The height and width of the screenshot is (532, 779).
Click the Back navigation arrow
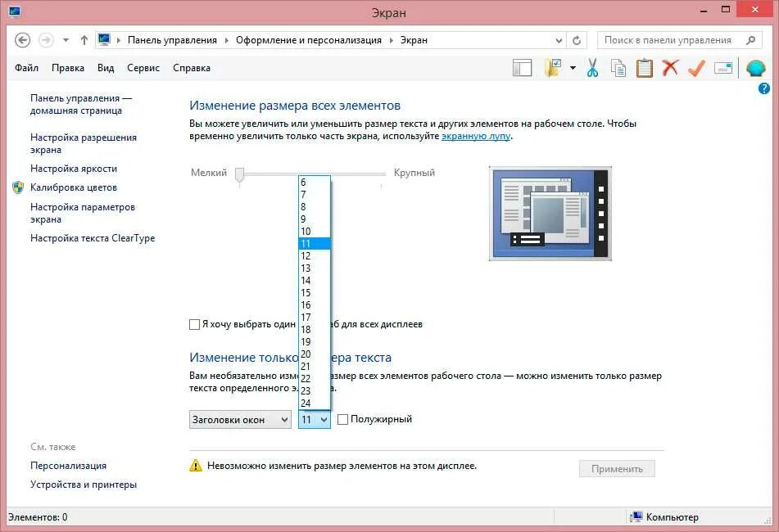(x=22, y=40)
